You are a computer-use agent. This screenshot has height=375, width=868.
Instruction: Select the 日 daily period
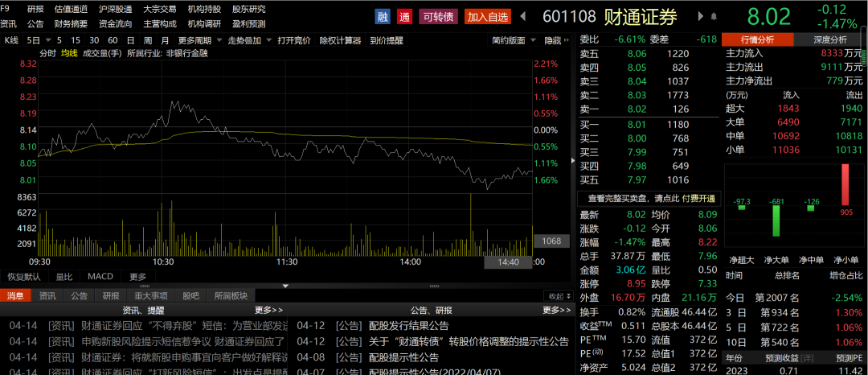tap(130, 40)
